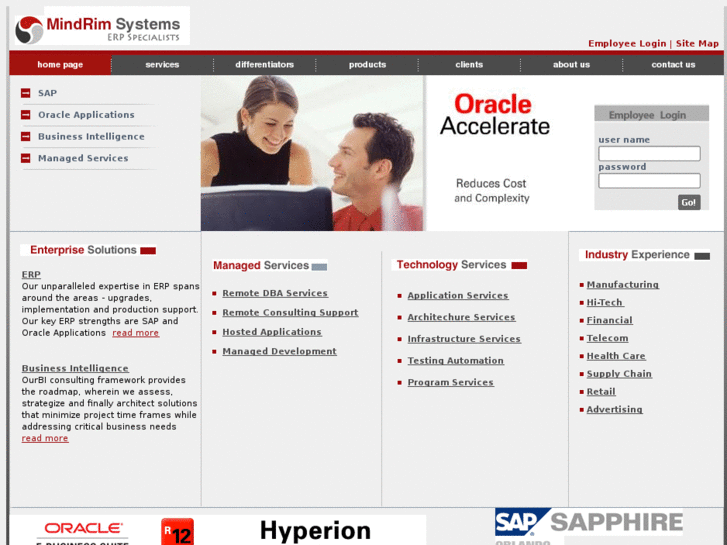Open Managed Services sidebar link
The image size is (727, 545).
tap(83, 158)
